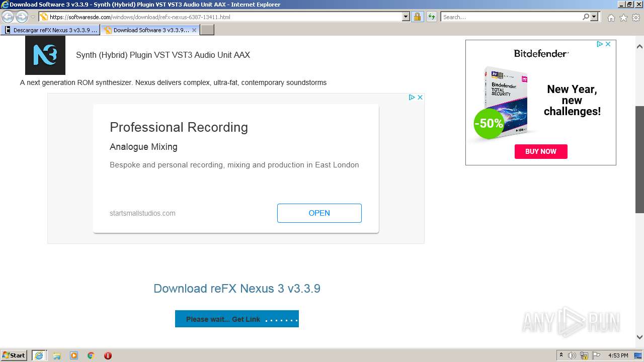Launch Windows Media Player from taskbar
Image resolution: width=644 pixels, height=362 pixels.
click(x=74, y=355)
